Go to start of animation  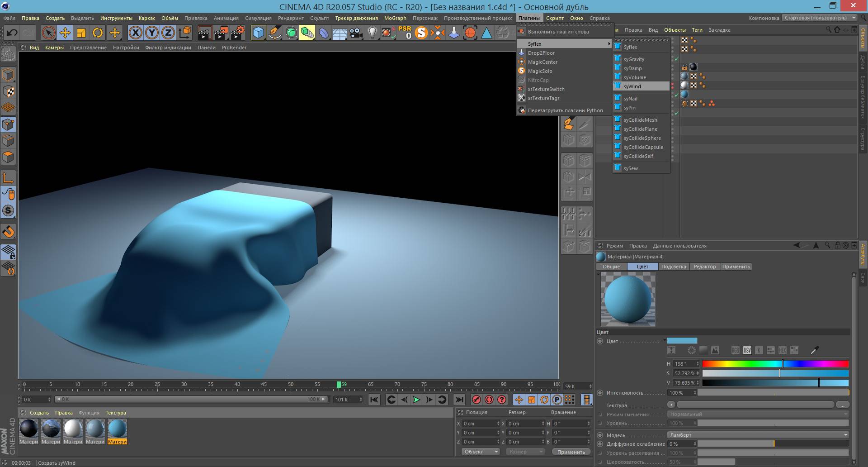point(374,400)
